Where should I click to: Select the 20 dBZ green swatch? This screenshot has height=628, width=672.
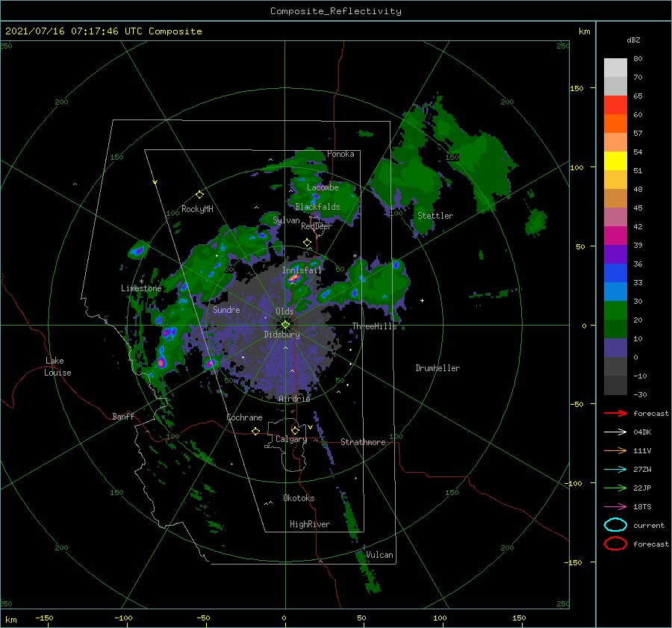(615, 329)
